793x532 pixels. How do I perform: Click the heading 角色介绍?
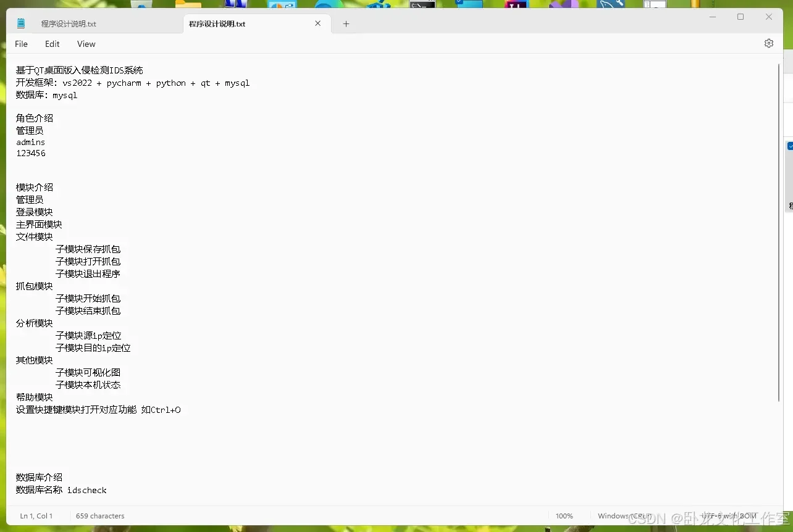click(35, 118)
